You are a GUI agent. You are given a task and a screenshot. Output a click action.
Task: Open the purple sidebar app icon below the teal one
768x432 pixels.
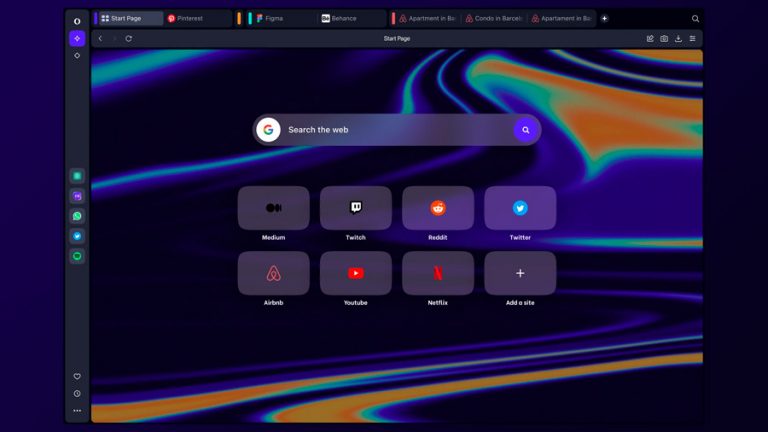(77, 196)
